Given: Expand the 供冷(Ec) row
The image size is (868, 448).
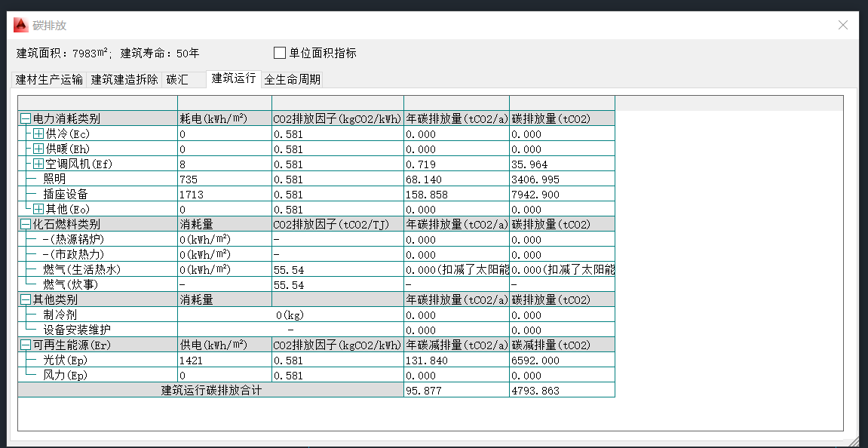Looking at the screenshot, I should [38, 133].
